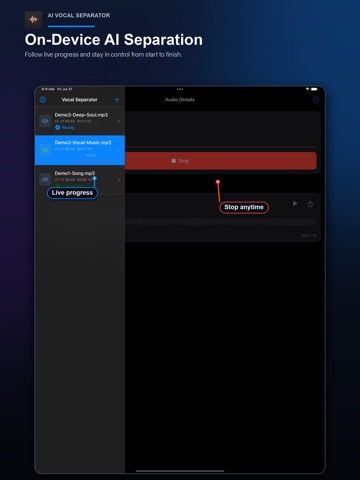Expand the chevron on Demo3-Deep-Soul.mp3 row

click(x=119, y=121)
